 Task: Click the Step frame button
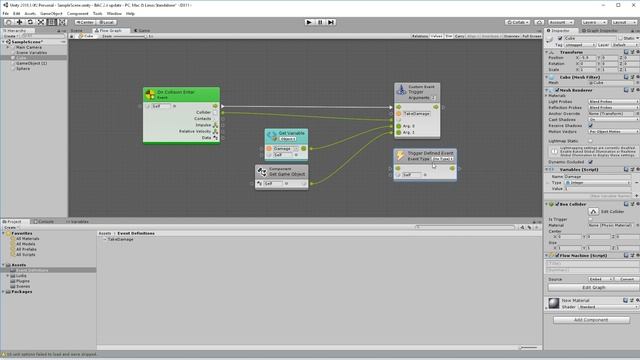(x=331, y=22)
